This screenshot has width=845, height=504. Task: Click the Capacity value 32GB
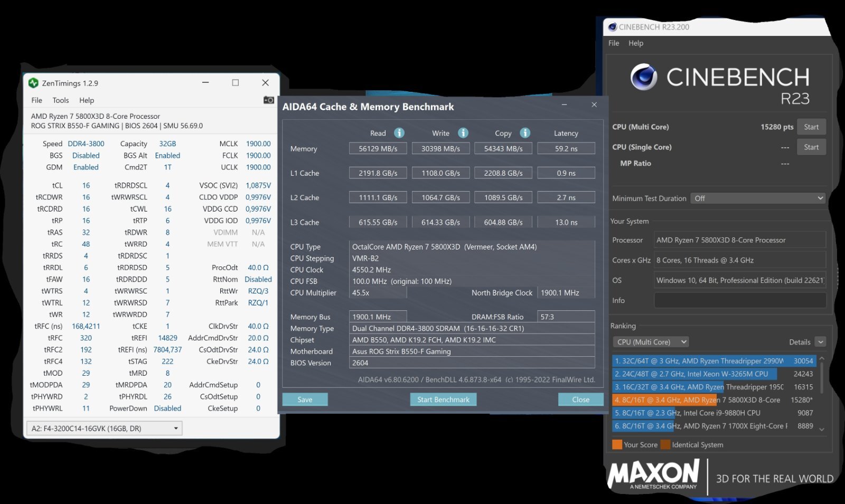(x=167, y=144)
